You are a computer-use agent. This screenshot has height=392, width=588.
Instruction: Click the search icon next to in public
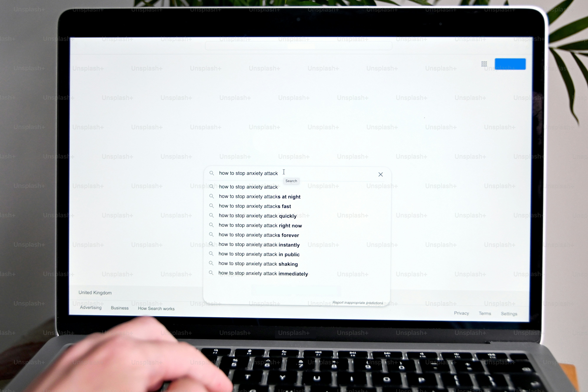point(212,254)
